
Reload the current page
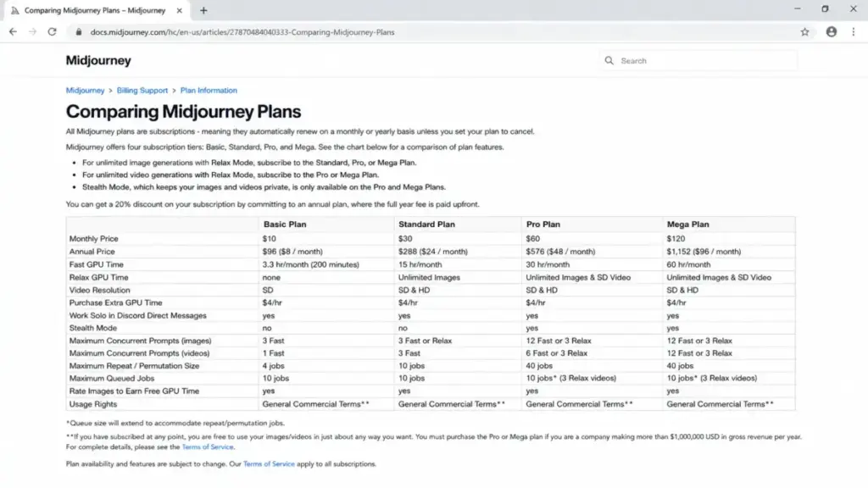pyautogui.click(x=52, y=32)
